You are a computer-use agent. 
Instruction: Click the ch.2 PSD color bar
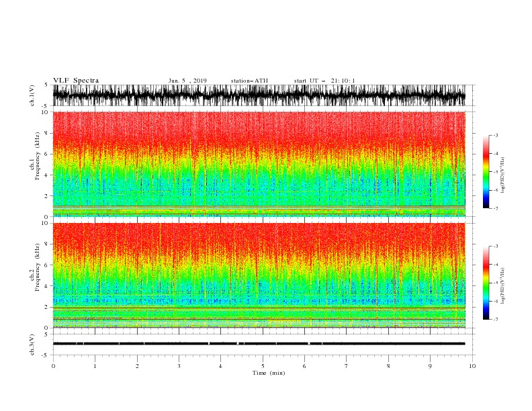coord(486,283)
